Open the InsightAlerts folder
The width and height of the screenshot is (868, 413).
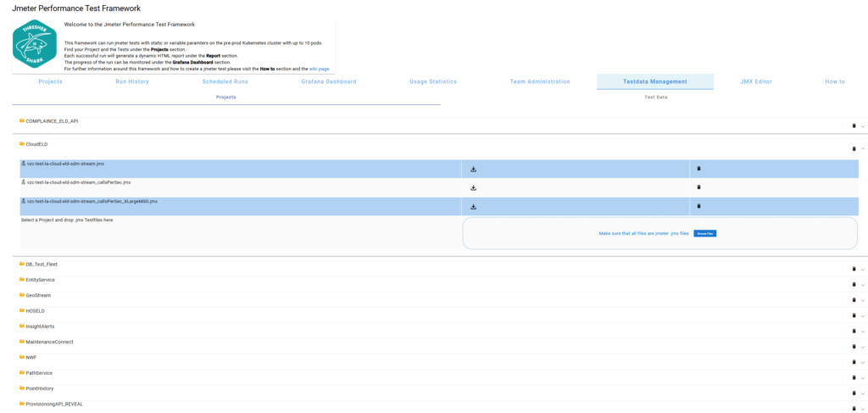pyautogui.click(x=36, y=326)
